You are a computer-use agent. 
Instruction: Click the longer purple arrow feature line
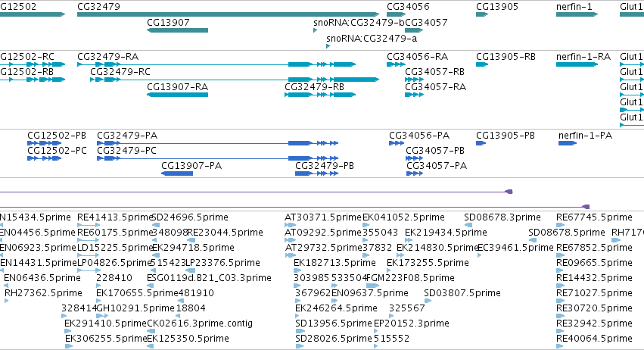[295, 207]
